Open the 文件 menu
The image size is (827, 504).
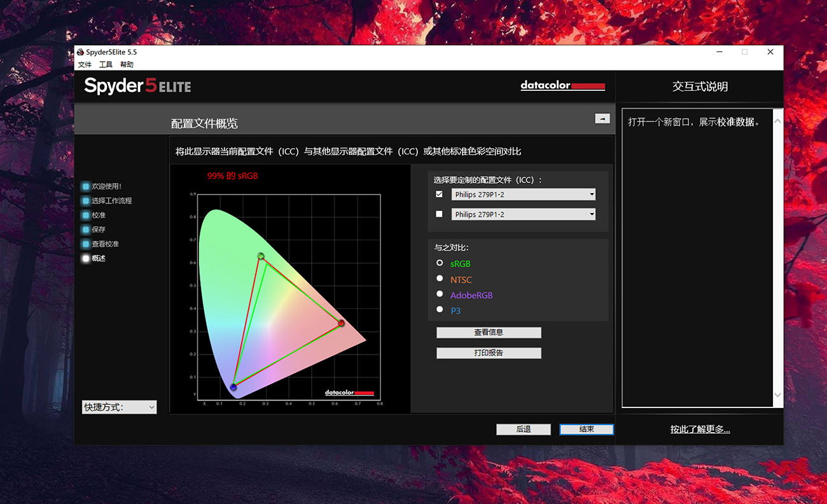(x=85, y=65)
